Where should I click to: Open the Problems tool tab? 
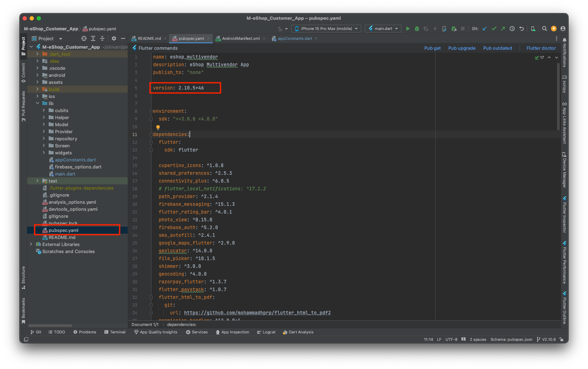[85, 332]
